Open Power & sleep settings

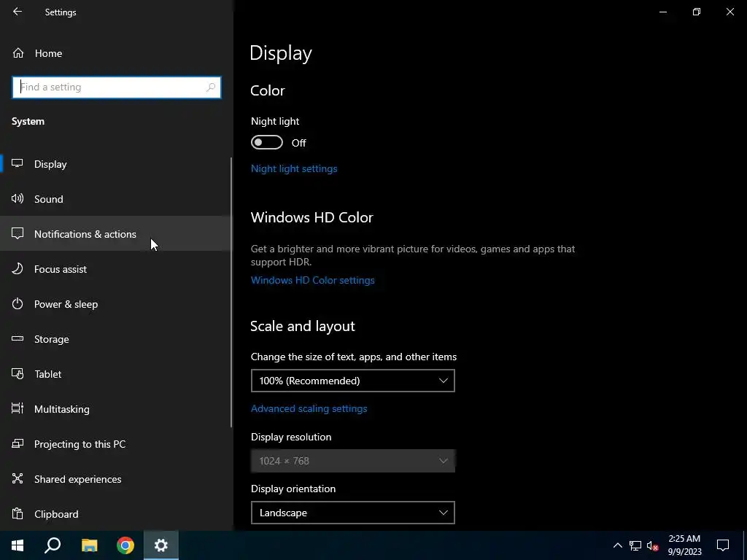(116, 304)
